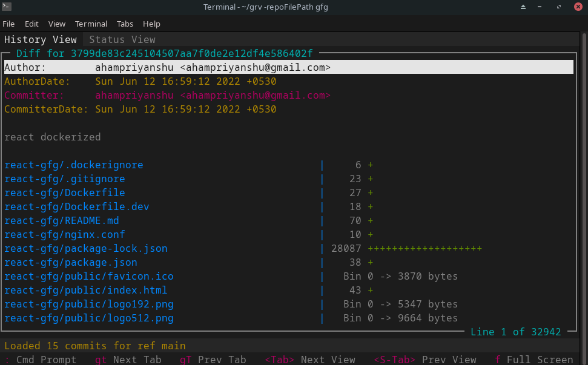This screenshot has width=588, height=365.
Task: Select react-gfg/package-lock.json file entry
Action: [85, 248]
